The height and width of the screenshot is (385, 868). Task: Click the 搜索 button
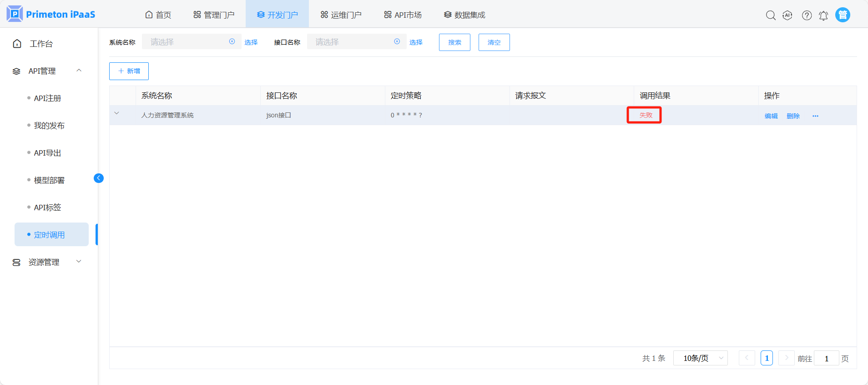[454, 42]
